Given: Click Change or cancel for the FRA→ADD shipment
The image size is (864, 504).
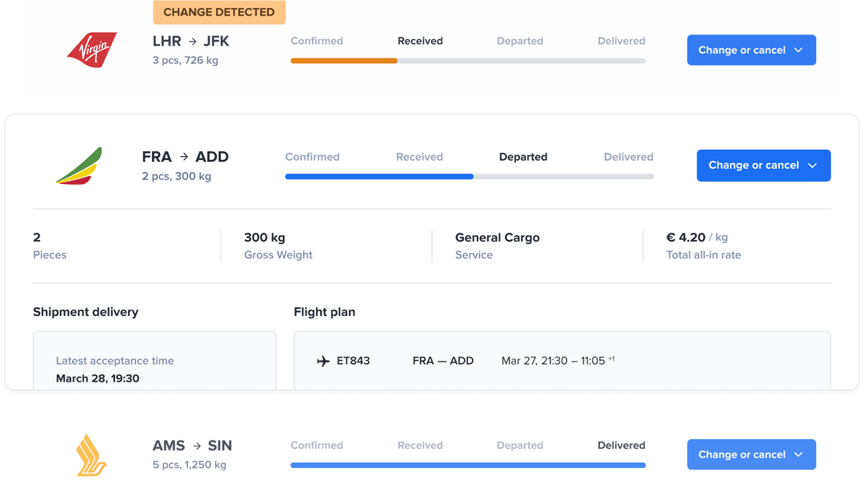Looking at the screenshot, I should 752,166.
